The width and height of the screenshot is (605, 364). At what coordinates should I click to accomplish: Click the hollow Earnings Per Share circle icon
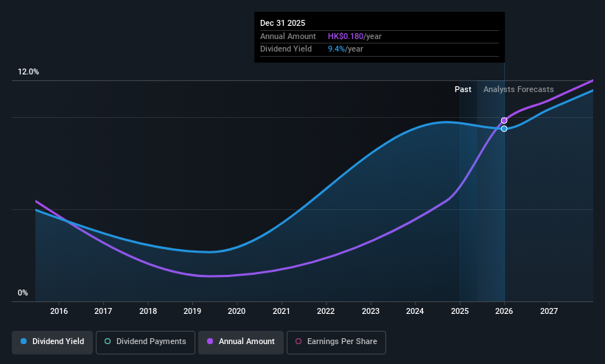pos(298,341)
